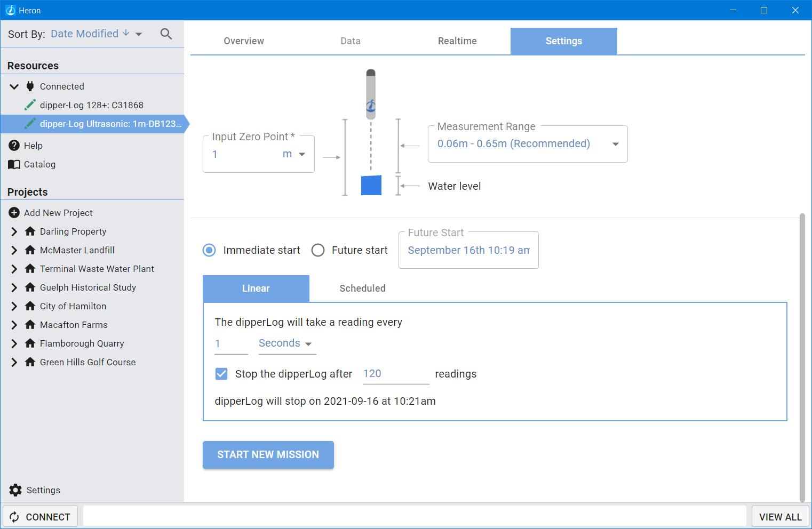This screenshot has height=529, width=812.
Task: Click house icon of Guelph Historical Study
Action: coord(30,287)
